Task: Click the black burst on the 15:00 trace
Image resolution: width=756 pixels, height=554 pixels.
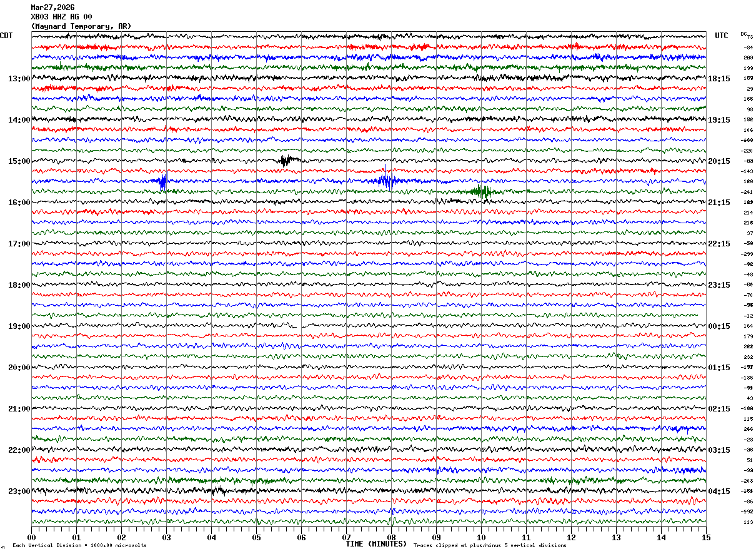Action: 286,161
